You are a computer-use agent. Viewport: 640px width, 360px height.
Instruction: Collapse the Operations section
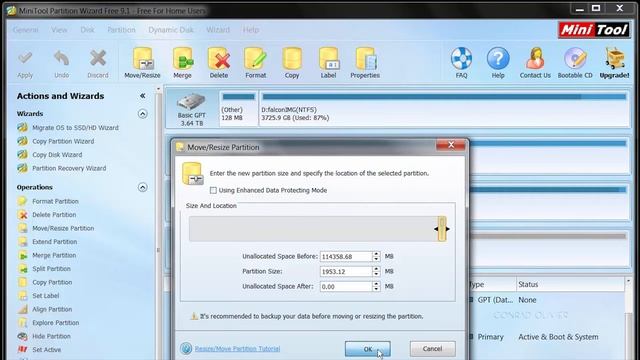[x=142, y=187]
